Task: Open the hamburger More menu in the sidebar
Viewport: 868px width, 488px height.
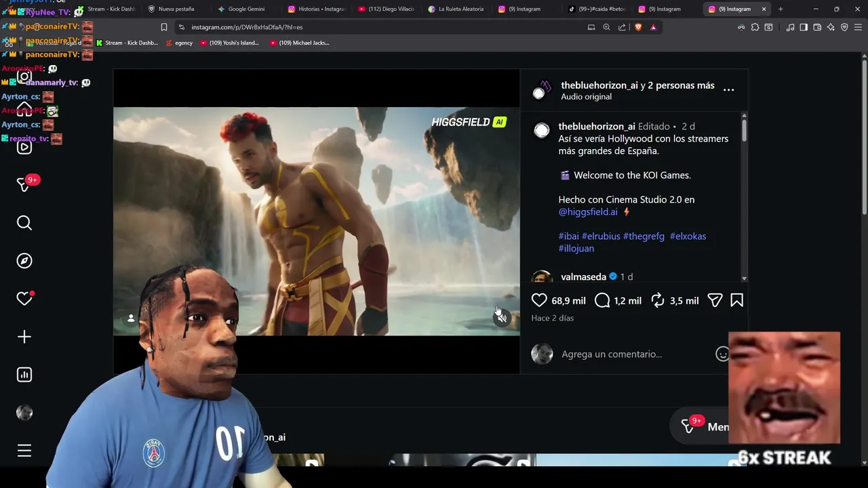Action: pos(24,451)
